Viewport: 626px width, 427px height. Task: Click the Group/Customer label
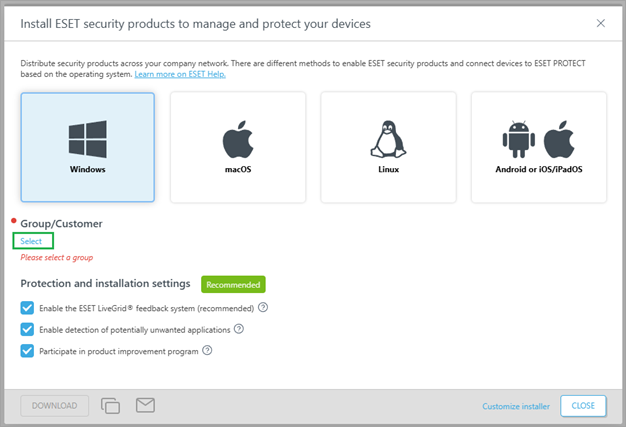tap(61, 224)
